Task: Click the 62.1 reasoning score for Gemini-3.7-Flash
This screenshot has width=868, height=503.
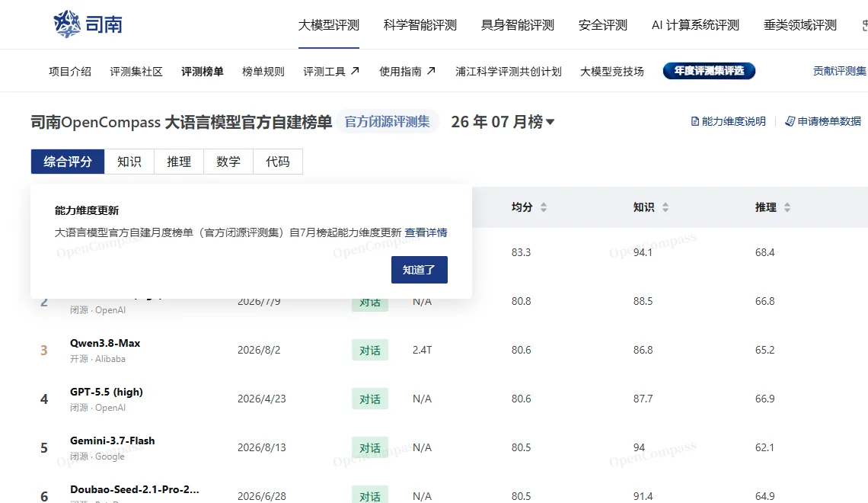Action: [x=764, y=447]
